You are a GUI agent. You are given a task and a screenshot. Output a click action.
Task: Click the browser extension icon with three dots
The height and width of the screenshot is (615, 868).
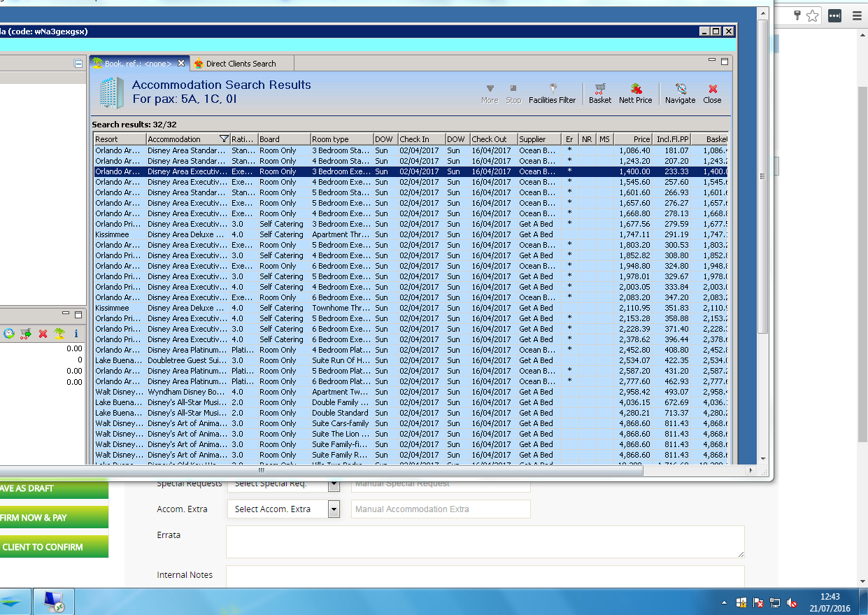click(834, 15)
